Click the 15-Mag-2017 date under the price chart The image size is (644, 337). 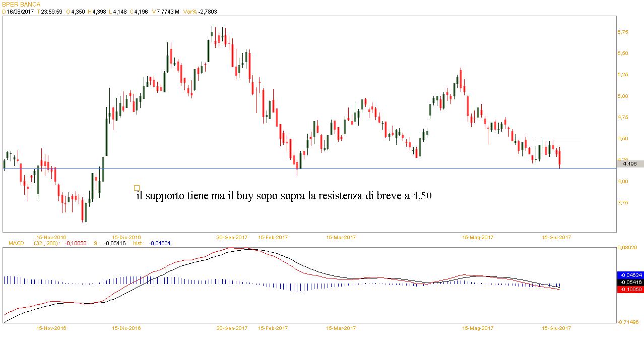pyautogui.click(x=478, y=237)
